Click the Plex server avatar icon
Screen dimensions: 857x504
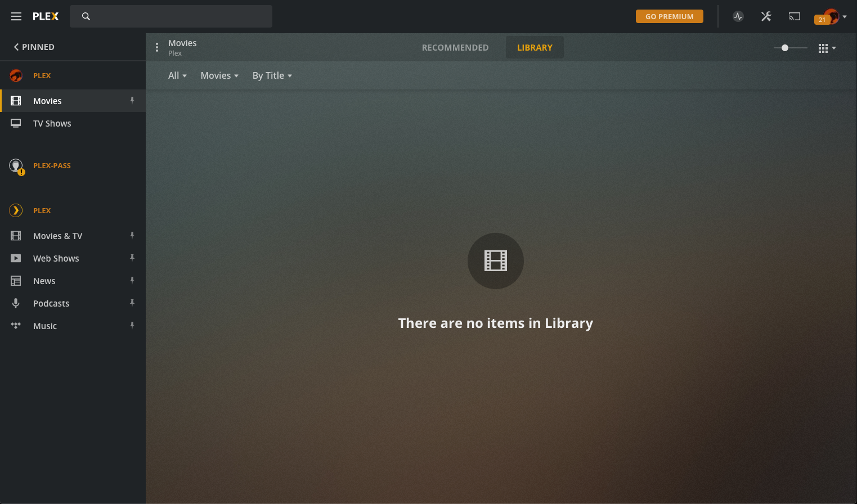[16, 75]
